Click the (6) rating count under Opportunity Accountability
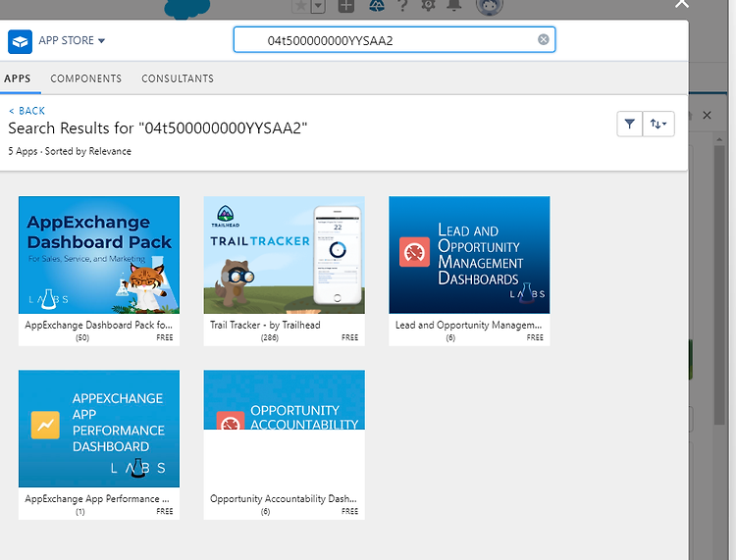Screen dimensions: 736x560 tap(266, 512)
